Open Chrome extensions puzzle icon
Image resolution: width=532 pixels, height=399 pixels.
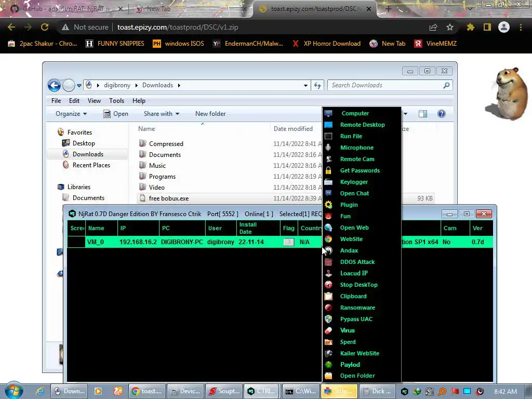470,27
